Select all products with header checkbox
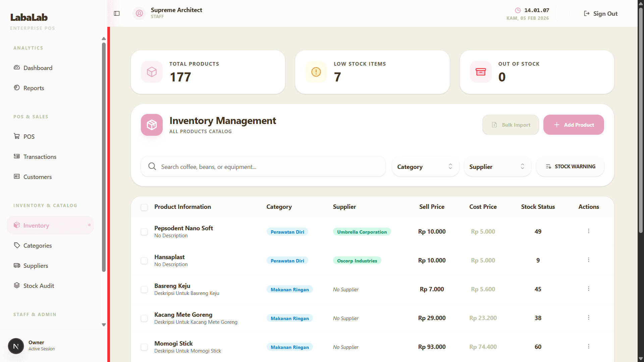644x362 pixels. pyautogui.click(x=144, y=207)
